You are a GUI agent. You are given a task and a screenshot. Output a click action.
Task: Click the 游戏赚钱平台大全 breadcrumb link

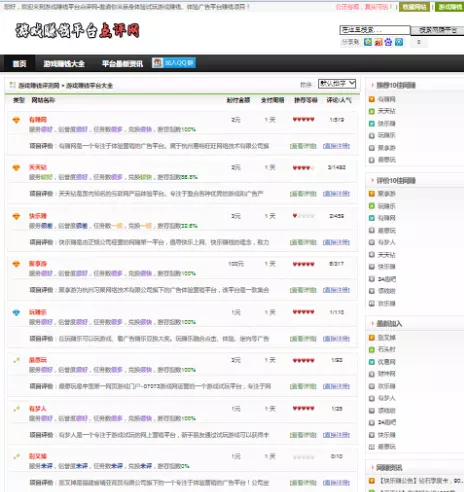point(89,86)
